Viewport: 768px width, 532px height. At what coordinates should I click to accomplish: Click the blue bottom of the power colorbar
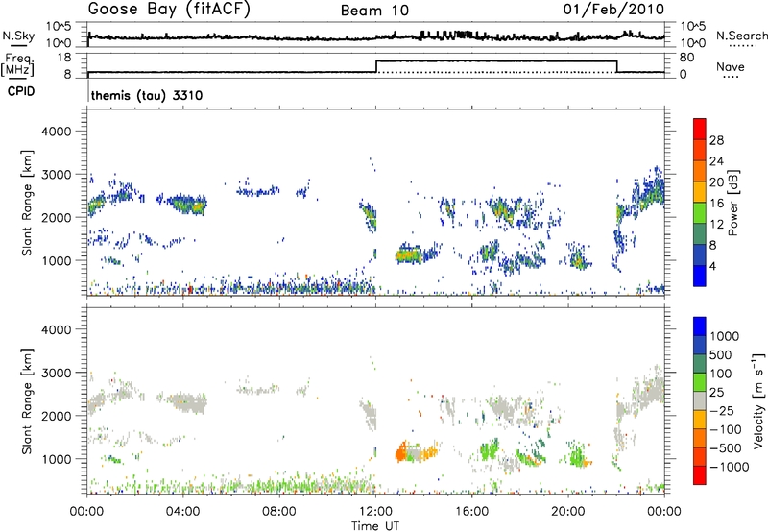pyautogui.click(x=700, y=278)
